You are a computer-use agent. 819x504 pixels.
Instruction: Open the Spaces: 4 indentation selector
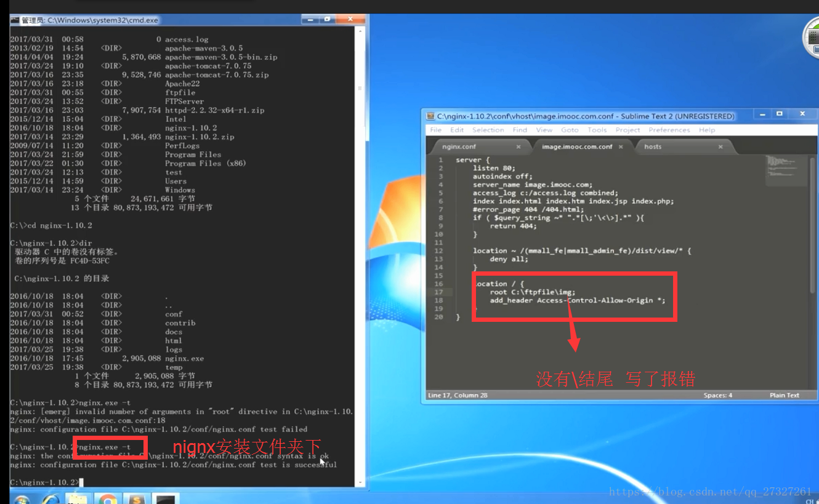718,395
